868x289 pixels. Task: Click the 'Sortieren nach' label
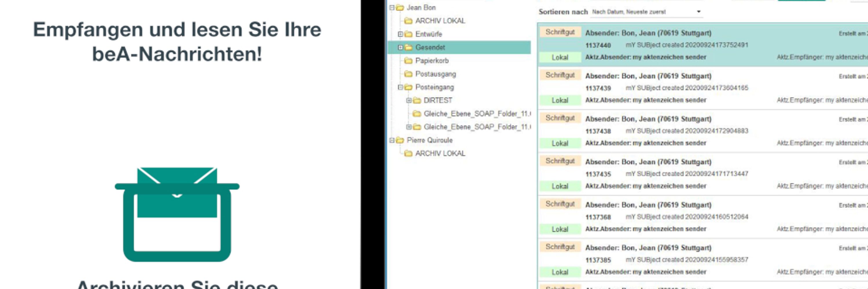pyautogui.click(x=563, y=12)
